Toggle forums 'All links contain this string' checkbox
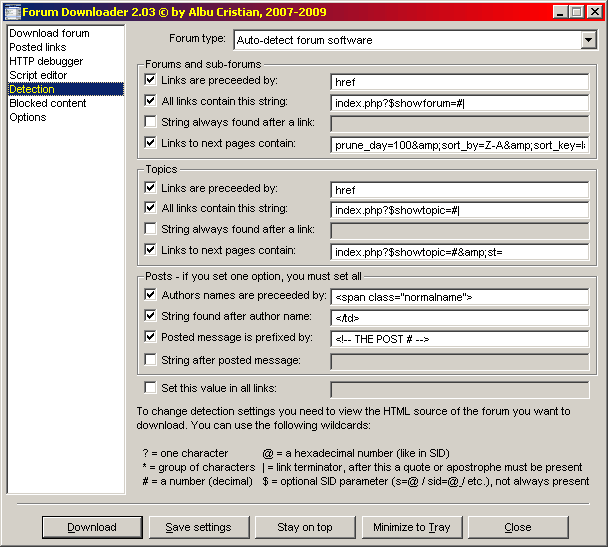The image size is (608, 547). coord(150,101)
